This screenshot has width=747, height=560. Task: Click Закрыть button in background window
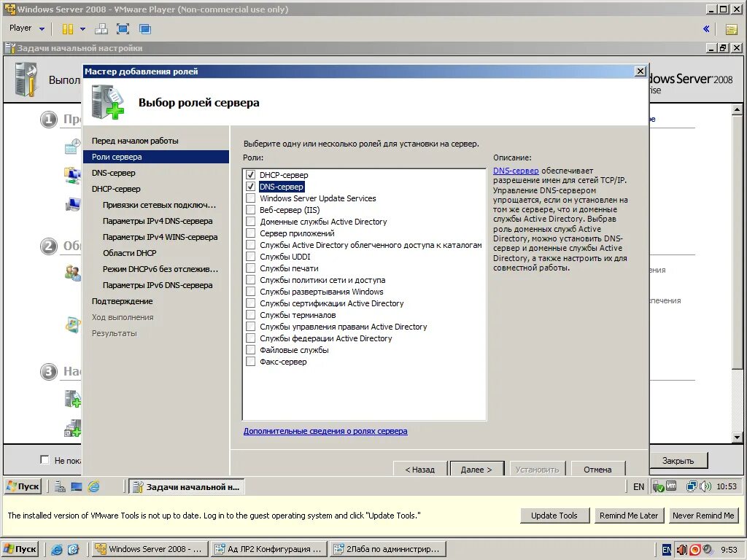678,461
